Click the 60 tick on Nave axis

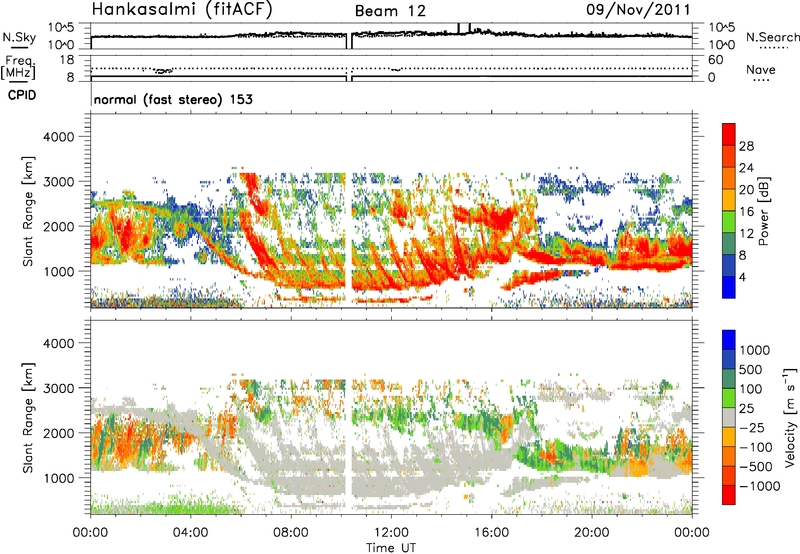tap(715, 60)
